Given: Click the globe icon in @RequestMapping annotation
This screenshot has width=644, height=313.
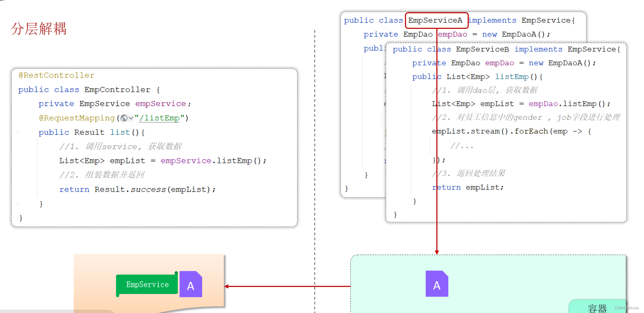Looking at the screenshot, I should pyautogui.click(x=124, y=118).
